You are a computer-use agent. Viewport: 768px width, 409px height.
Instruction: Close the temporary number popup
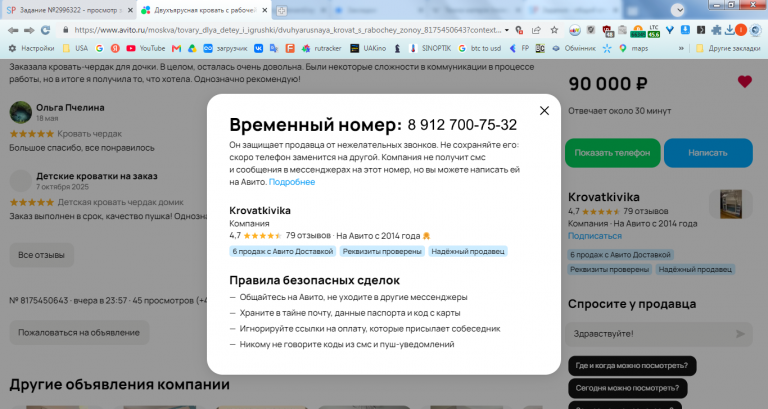point(544,111)
